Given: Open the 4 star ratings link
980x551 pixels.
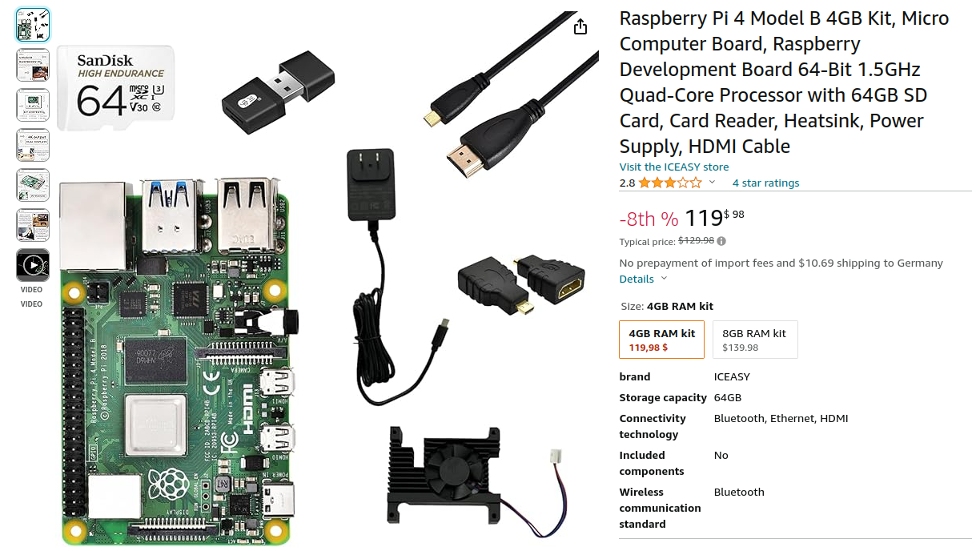Looking at the screenshot, I should pyautogui.click(x=765, y=183).
